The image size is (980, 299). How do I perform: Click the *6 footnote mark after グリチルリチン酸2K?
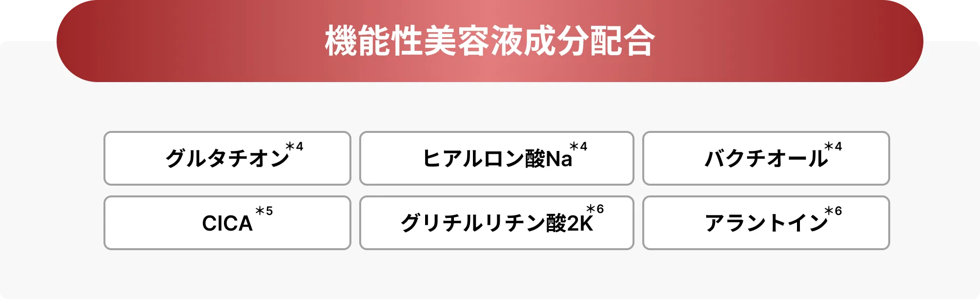[595, 209]
